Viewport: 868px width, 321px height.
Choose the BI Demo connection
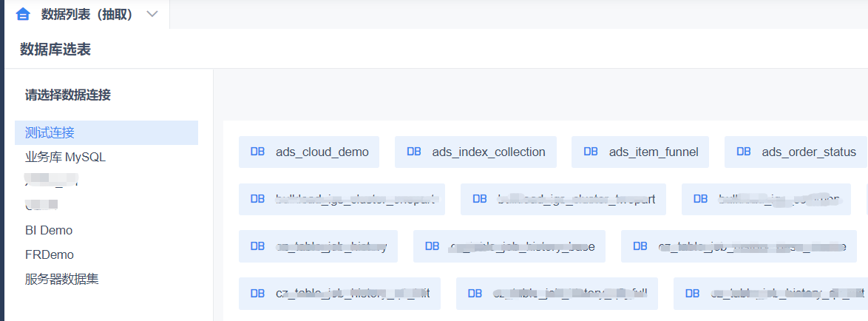pos(49,230)
